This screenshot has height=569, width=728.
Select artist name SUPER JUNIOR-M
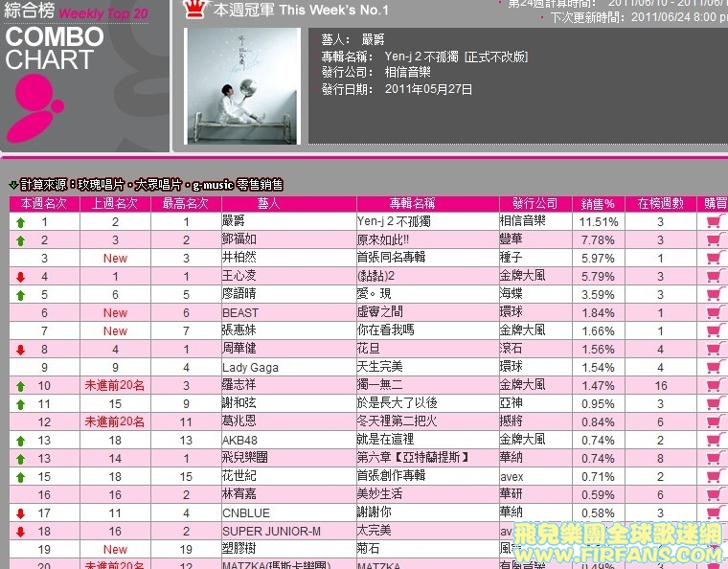click(x=272, y=531)
